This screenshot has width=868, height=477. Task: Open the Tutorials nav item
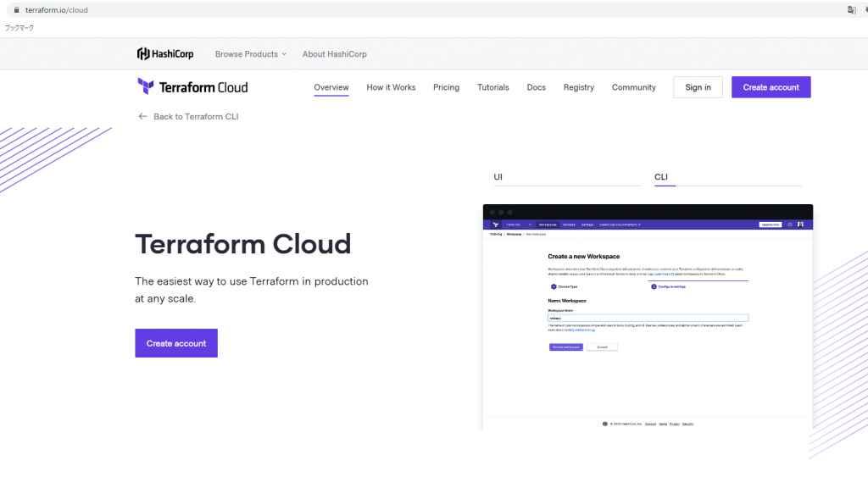(x=492, y=87)
